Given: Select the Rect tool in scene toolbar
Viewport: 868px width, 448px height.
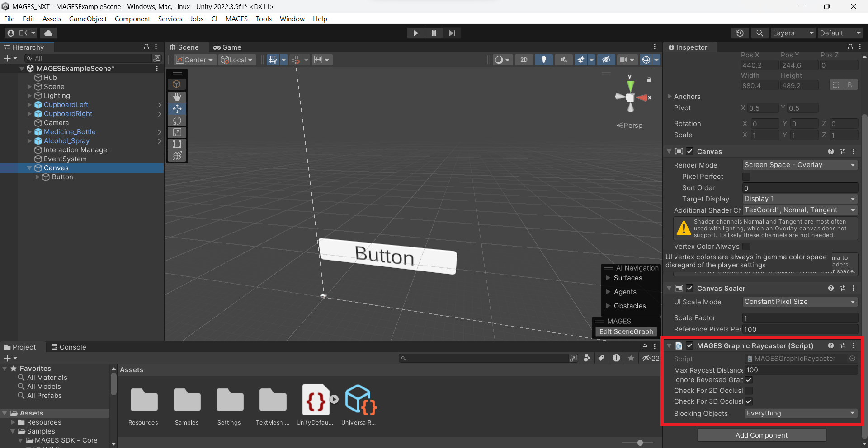Looking at the screenshot, I should click(x=177, y=144).
